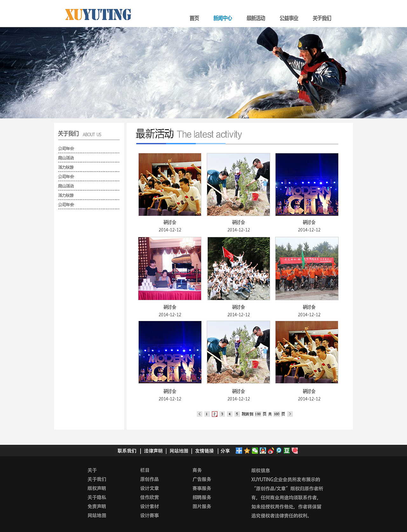Image resolution: width=407 pixels, height=532 pixels.
Task: Select page 1 in pagination
Action: (207, 414)
